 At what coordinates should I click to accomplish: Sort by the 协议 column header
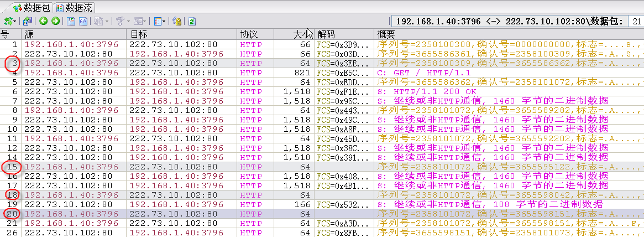coord(255,34)
